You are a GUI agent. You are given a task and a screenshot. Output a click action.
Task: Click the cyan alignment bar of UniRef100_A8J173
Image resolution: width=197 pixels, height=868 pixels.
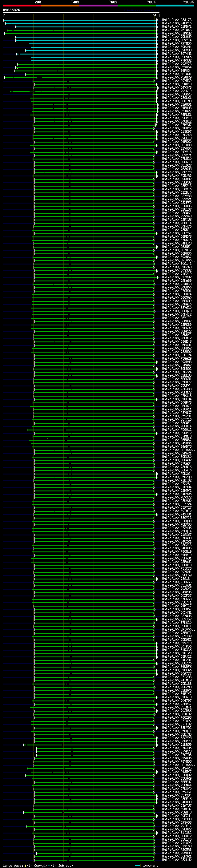coord(81,20)
